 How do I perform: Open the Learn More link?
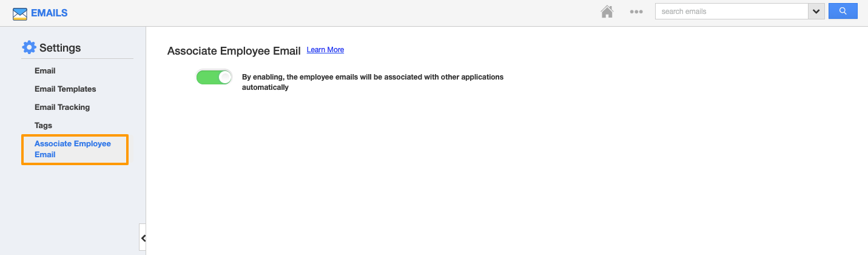[x=325, y=50]
